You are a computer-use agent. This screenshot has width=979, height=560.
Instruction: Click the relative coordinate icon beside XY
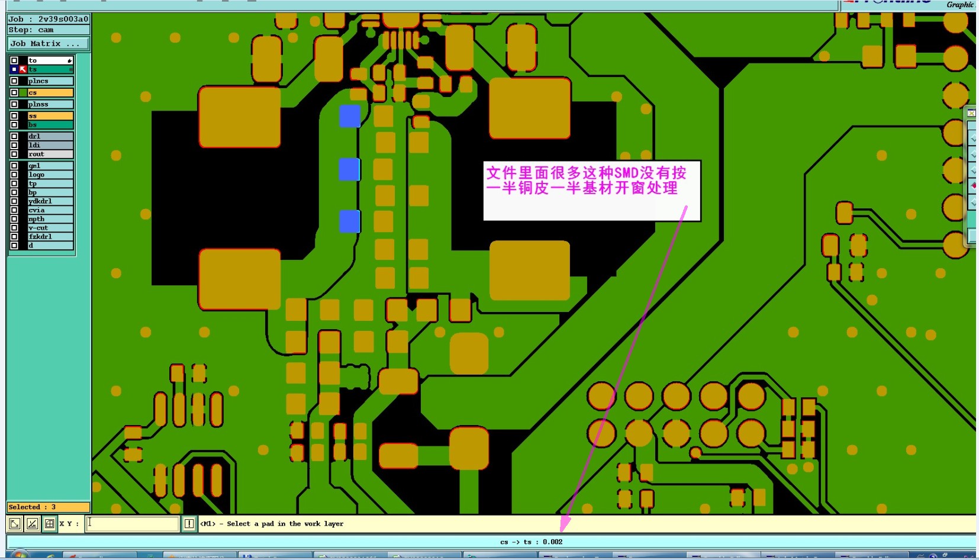pyautogui.click(x=33, y=524)
